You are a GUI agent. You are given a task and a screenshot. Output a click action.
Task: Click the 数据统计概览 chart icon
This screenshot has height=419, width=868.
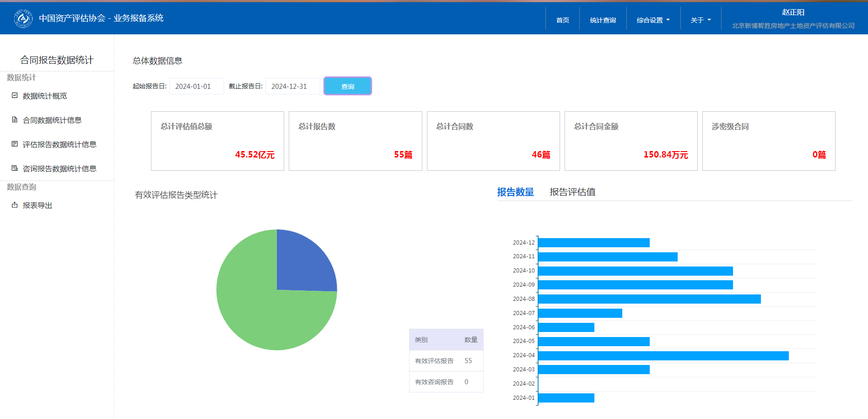pyautogui.click(x=15, y=96)
